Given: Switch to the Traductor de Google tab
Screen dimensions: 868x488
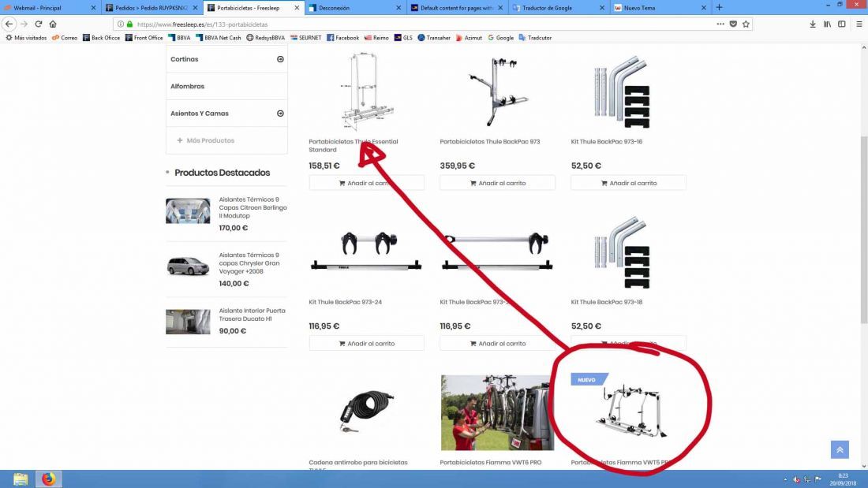Looking at the screenshot, I should pyautogui.click(x=558, y=8).
